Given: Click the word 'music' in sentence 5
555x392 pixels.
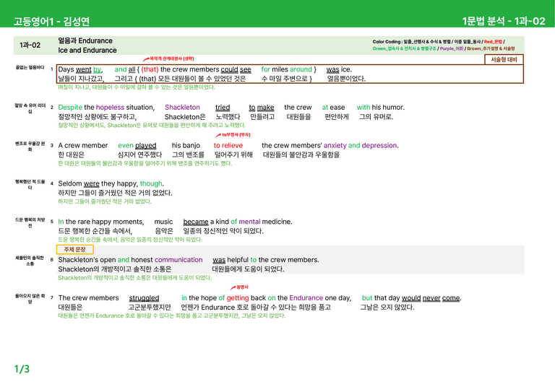Looking at the screenshot, I should 163,222.
